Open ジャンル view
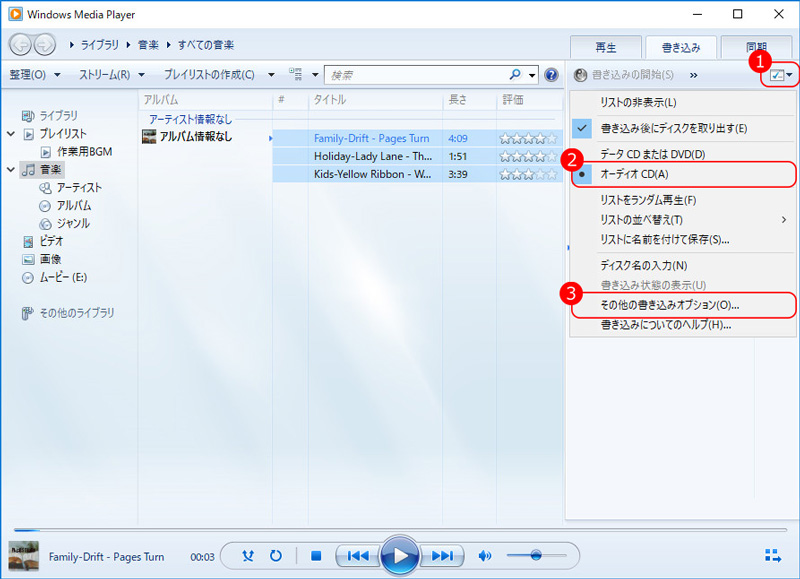Image resolution: width=800 pixels, height=579 pixels. 65,223
